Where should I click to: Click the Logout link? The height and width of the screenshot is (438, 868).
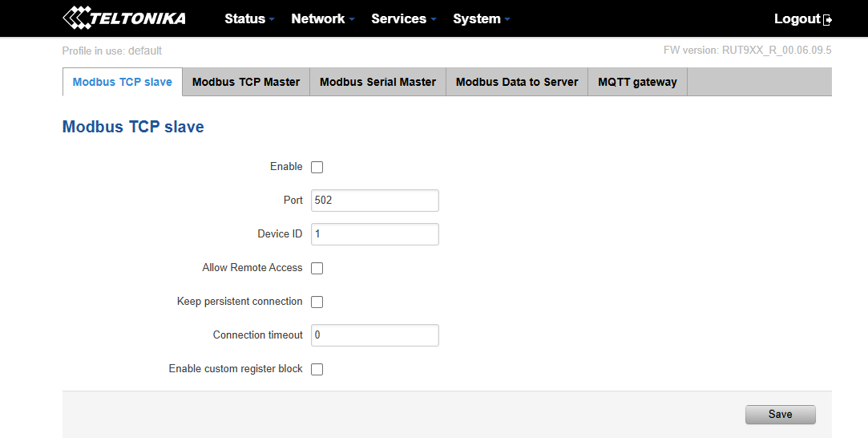pyautogui.click(x=797, y=18)
